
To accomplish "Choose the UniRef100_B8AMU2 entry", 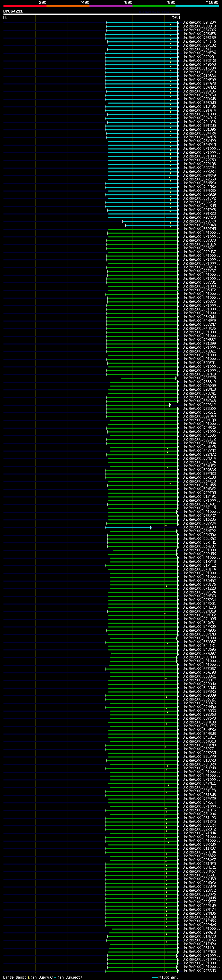I will click(199, 88).
